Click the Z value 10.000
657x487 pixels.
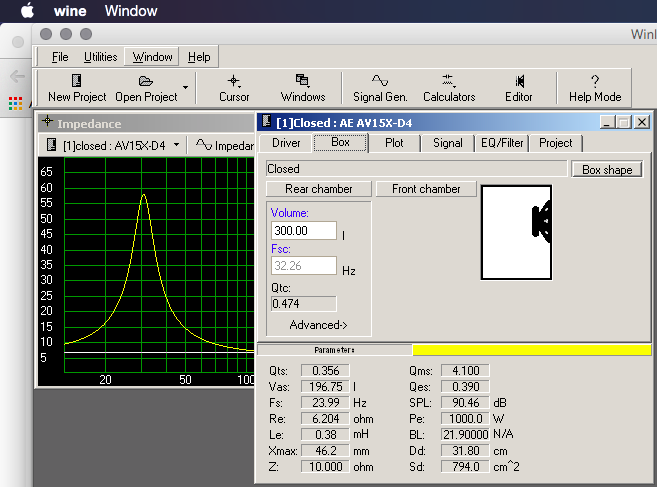tap(325, 466)
